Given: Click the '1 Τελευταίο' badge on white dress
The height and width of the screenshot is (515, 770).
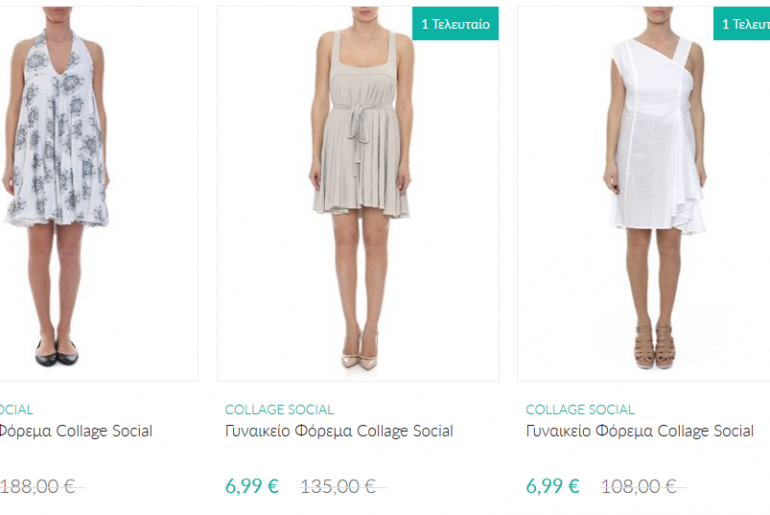Looking at the screenshot, I should coord(743,24).
